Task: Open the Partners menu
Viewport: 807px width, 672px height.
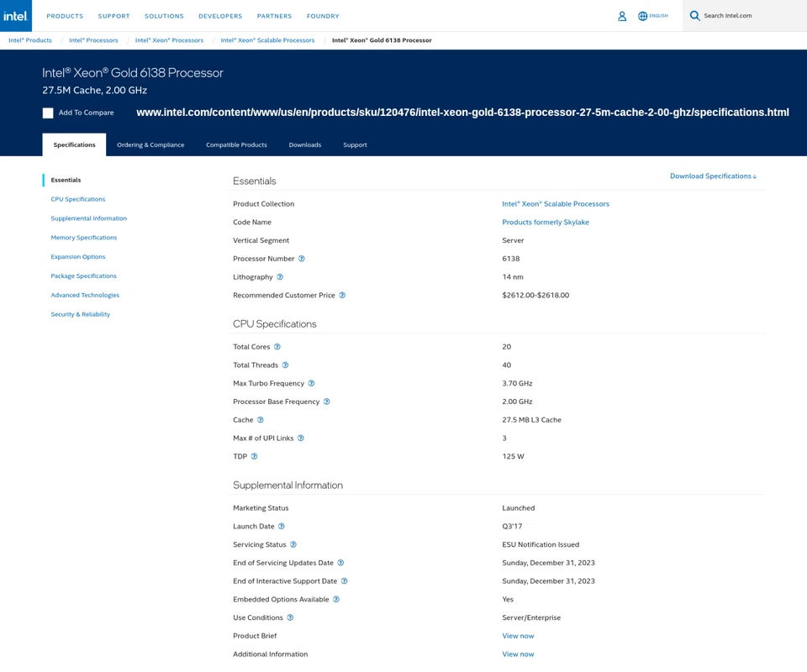Action: 274,16
